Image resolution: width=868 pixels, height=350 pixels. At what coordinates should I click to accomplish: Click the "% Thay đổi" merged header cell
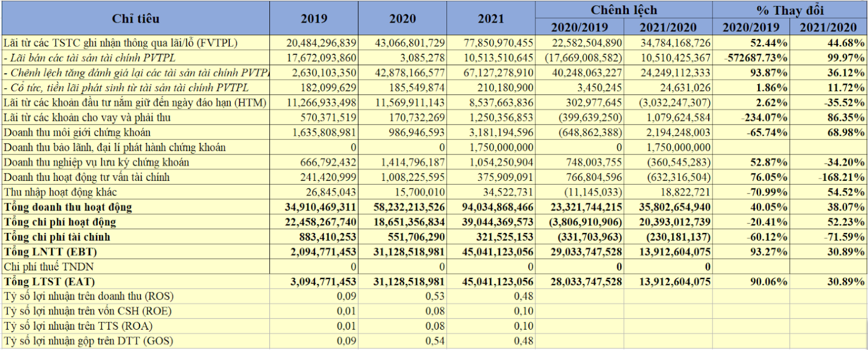point(789,10)
